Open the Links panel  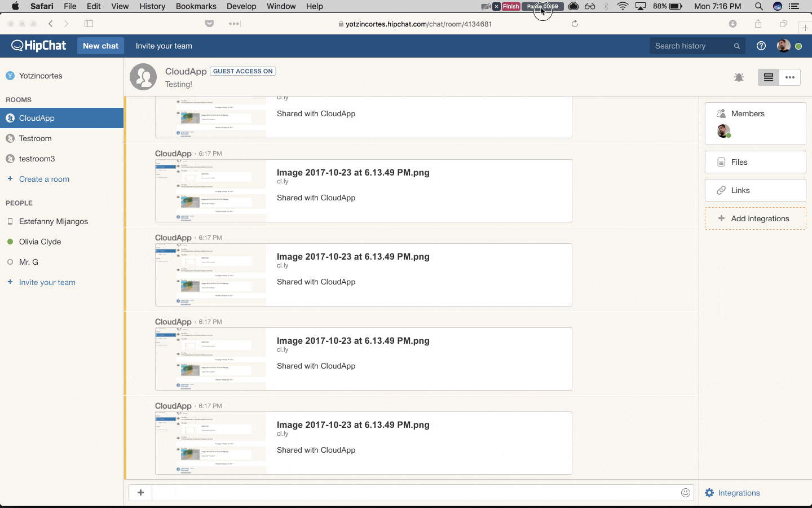pyautogui.click(x=755, y=190)
